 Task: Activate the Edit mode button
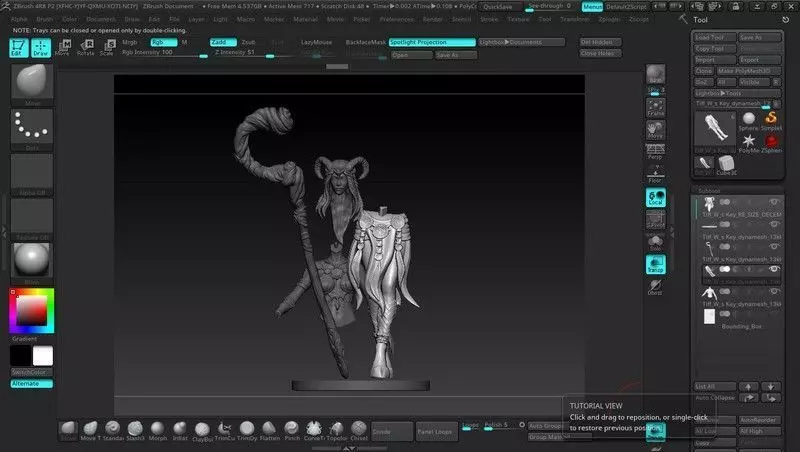click(x=18, y=47)
